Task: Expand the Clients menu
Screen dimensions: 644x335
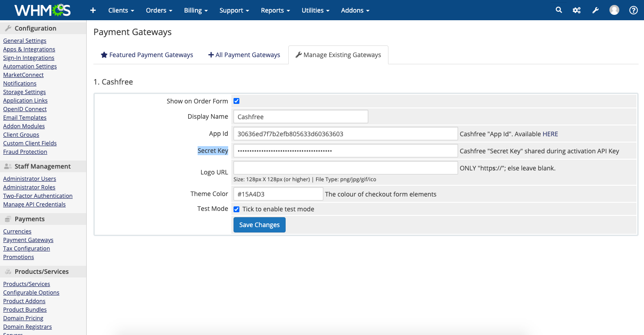Action: click(x=121, y=10)
